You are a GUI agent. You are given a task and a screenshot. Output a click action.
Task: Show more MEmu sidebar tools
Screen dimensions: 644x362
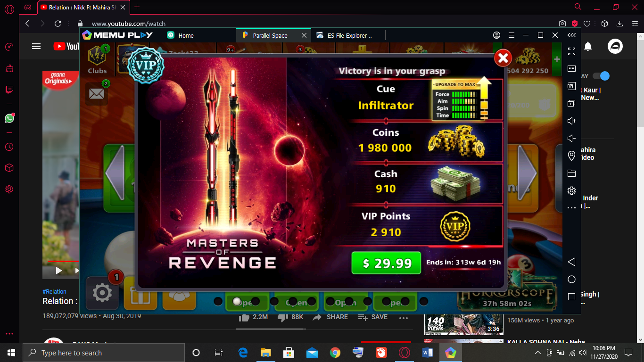(571, 207)
